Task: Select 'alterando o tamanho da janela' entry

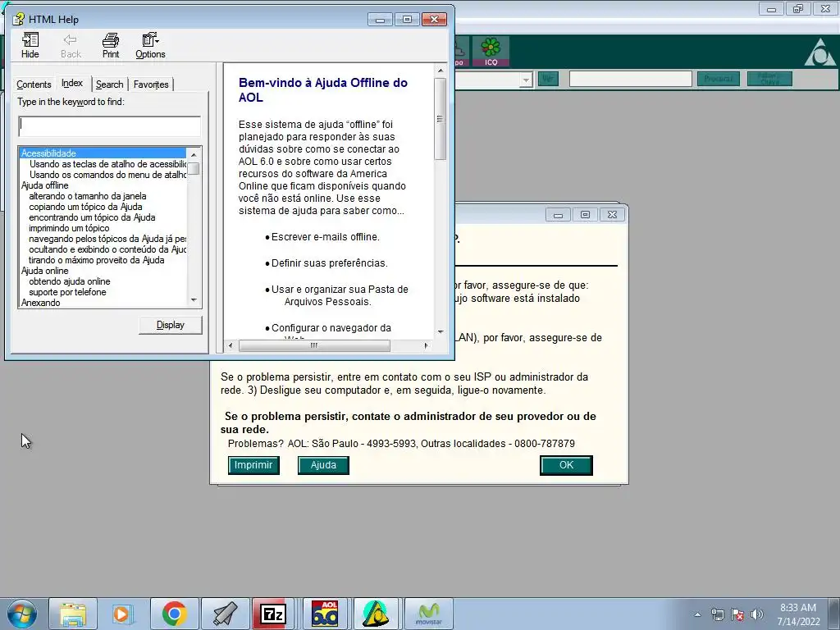Action: (x=87, y=196)
